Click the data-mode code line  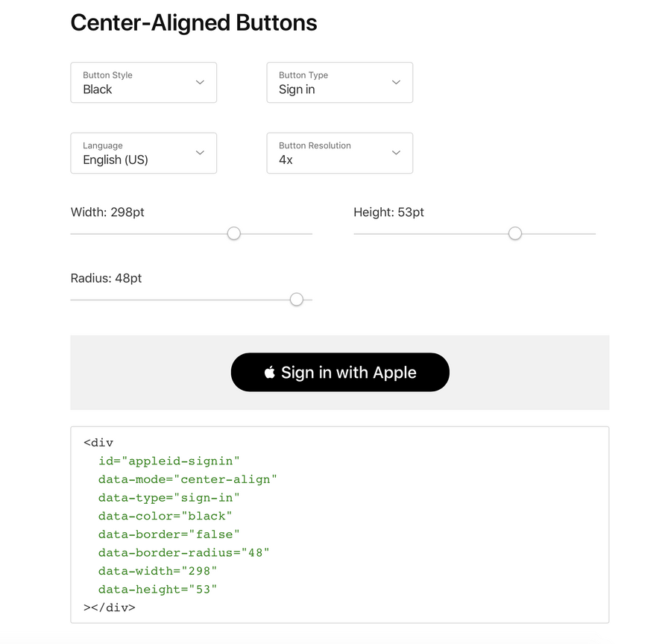coord(187,479)
